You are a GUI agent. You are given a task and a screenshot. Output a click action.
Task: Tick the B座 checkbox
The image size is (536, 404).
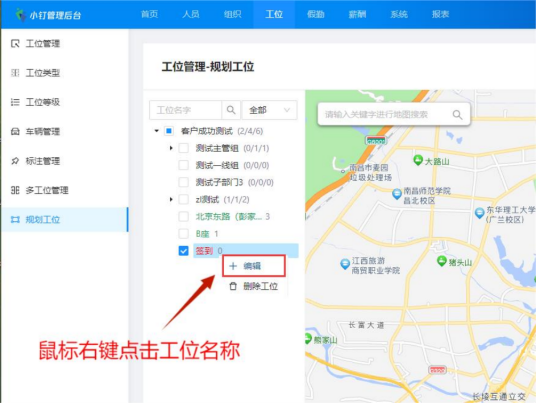coord(184,234)
